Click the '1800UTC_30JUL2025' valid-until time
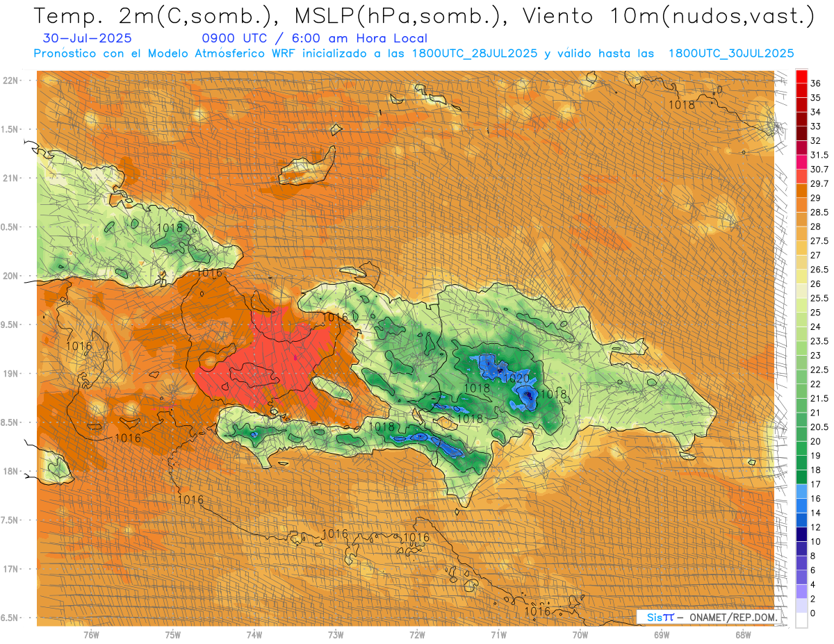 (x=731, y=53)
